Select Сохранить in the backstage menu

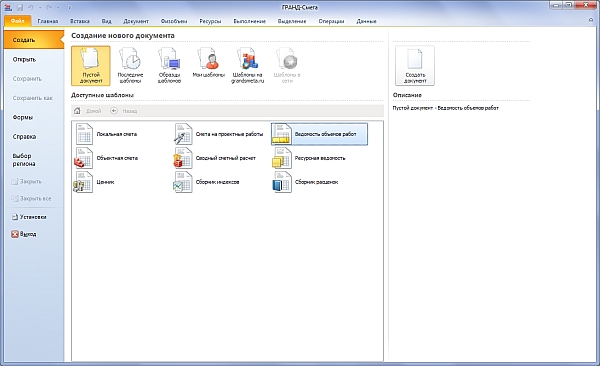(x=34, y=78)
